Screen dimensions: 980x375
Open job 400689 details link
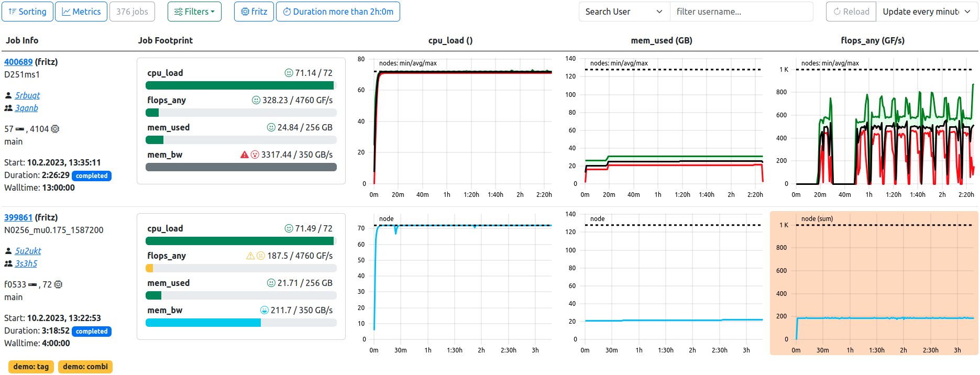[18, 62]
